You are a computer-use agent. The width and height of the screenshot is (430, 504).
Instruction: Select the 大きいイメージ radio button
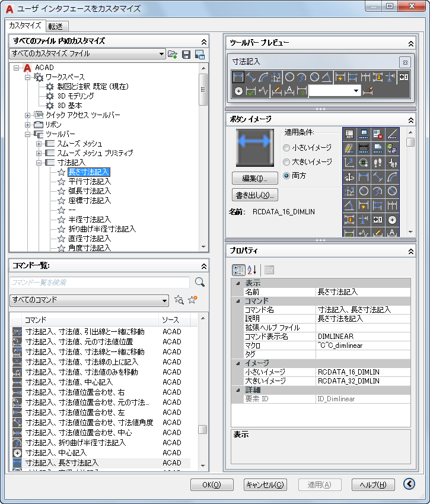point(286,162)
